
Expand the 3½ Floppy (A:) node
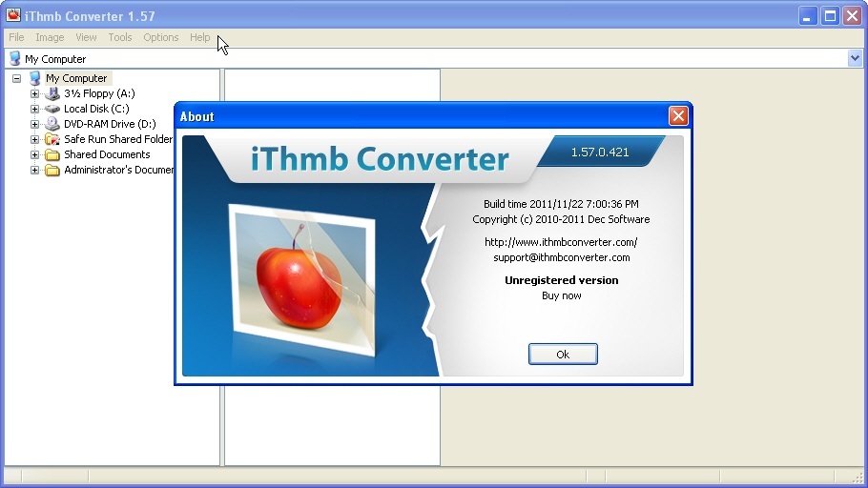pyautogui.click(x=35, y=93)
